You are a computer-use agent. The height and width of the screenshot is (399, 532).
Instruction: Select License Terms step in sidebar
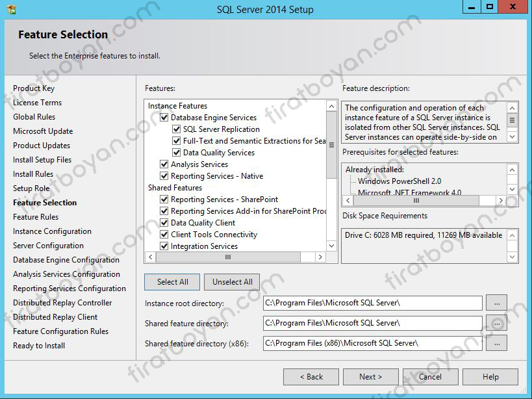point(37,103)
